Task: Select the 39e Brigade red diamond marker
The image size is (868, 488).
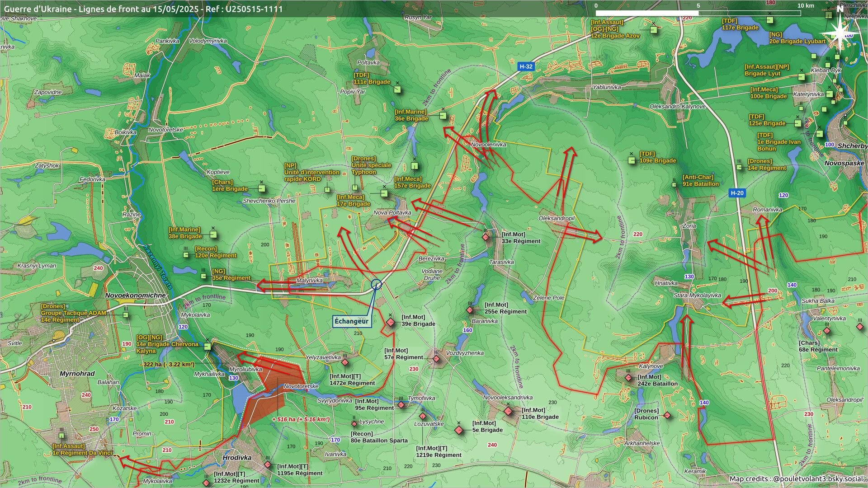Action: (391, 322)
